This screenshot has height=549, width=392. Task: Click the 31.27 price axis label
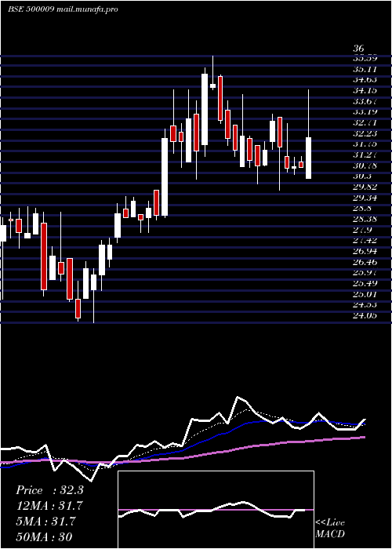pos(365,155)
